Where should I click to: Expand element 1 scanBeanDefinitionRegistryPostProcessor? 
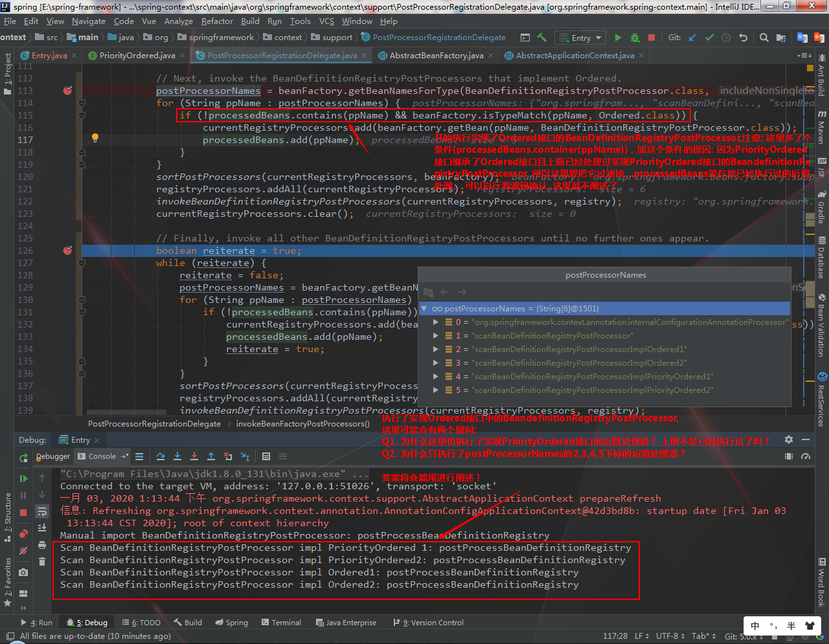point(436,336)
